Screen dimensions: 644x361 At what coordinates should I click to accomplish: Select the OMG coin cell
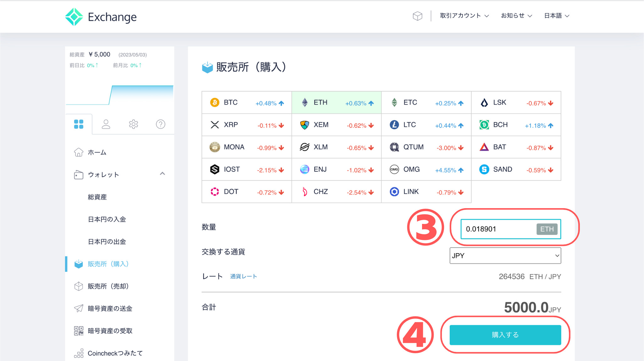pos(426,169)
